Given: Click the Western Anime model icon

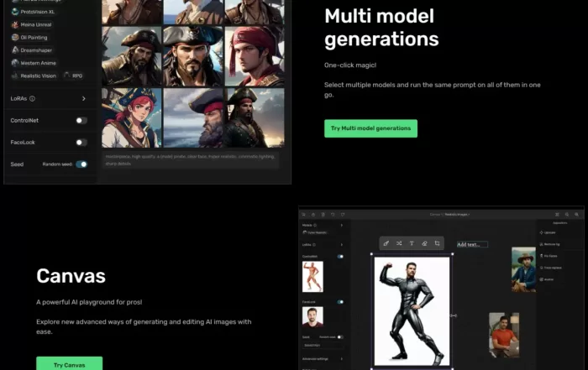Looking at the screenshot, I should pyautogui.click(x=15, y=63).
